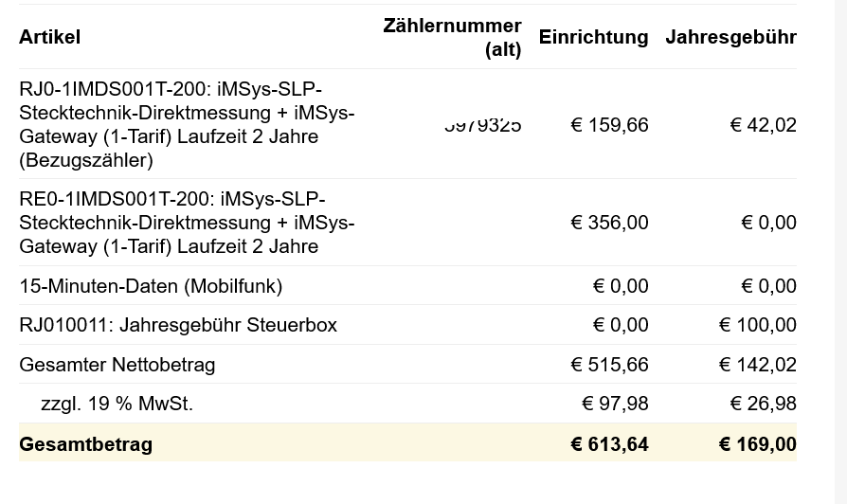Click the € 142,02 net annual total
The width and height of the screenshot is (847, 504).
(757, 365)
